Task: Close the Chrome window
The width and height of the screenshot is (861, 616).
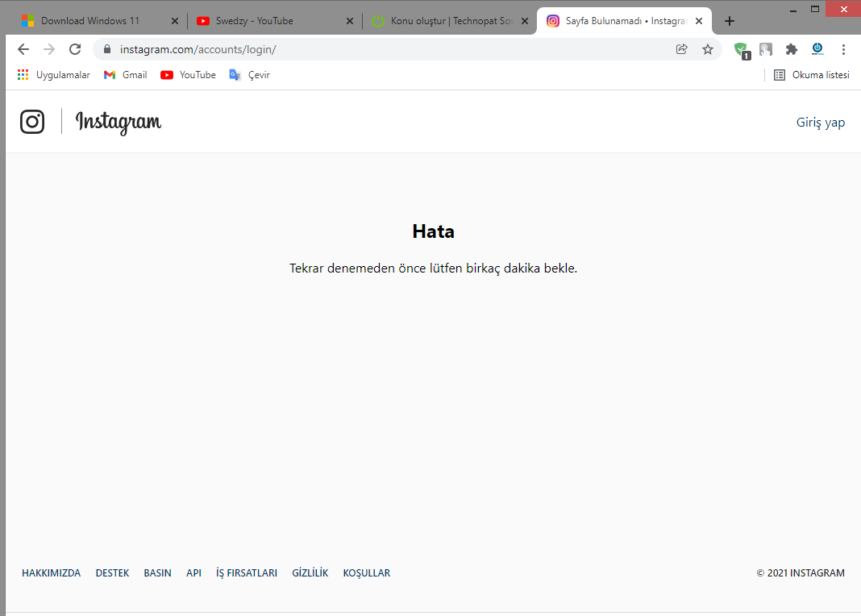Action: click(843, 9)
